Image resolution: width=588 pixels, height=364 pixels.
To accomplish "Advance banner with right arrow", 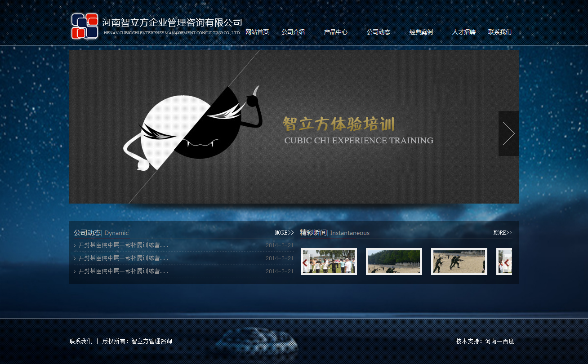I will coord(508,133).
